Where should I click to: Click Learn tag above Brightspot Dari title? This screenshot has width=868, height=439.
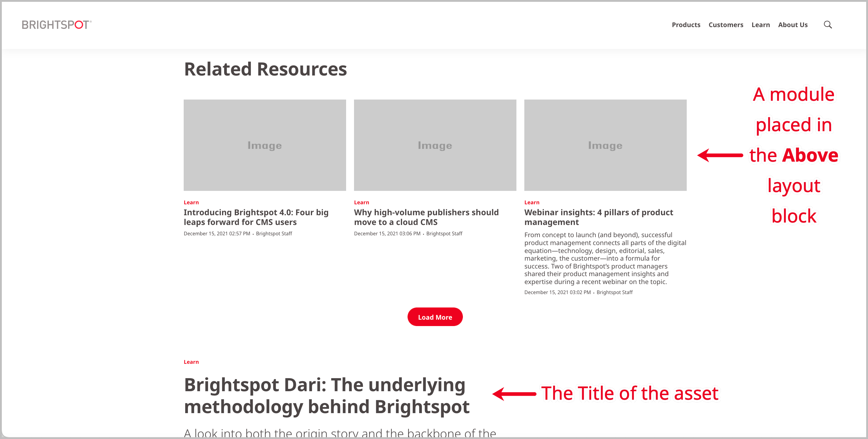(191, 362)
